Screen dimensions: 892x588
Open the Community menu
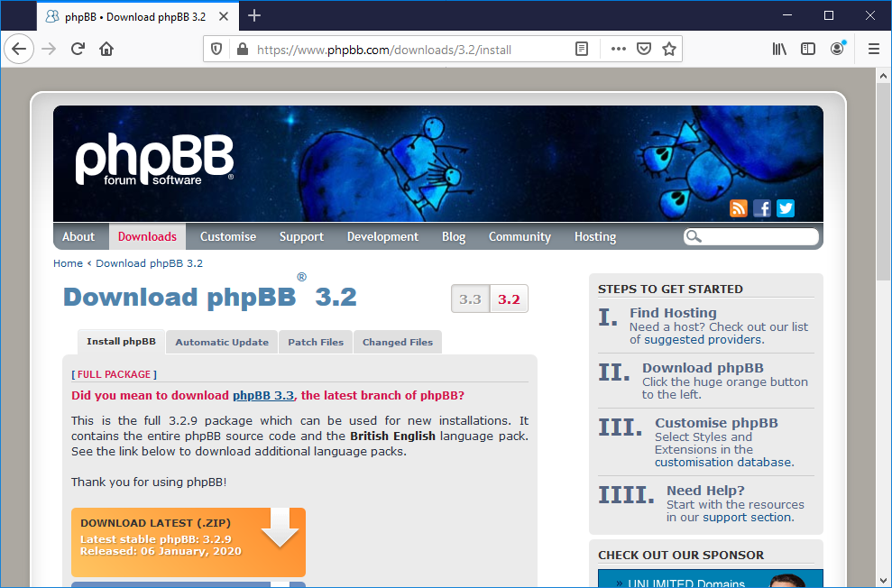point(520,236)
